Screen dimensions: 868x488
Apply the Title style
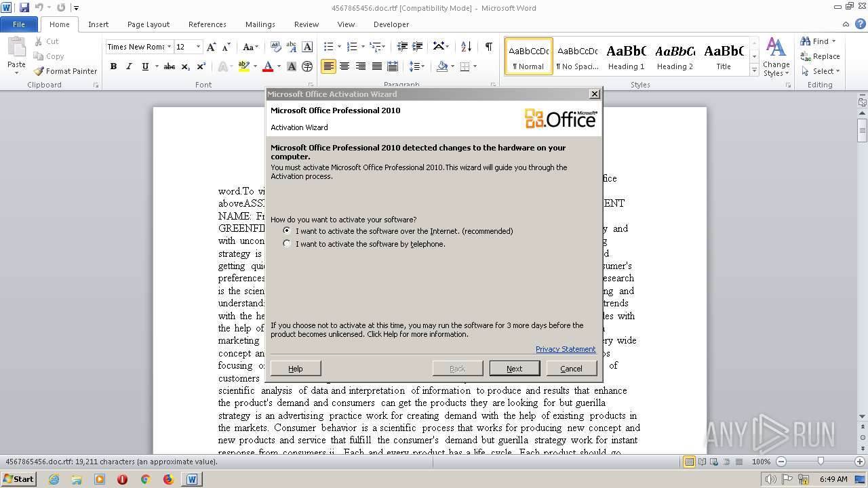click(x=724, y=56)
